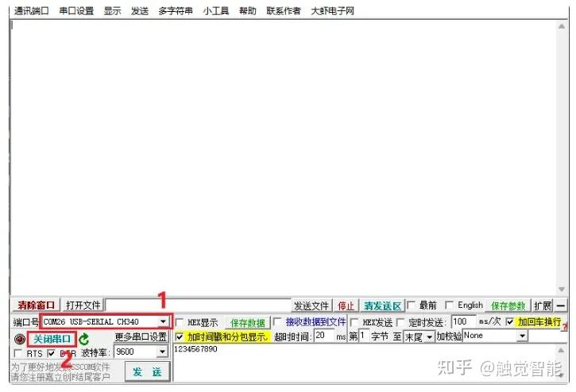Click the red port status indicator icon
This screenshot has width=576, height=392.
click(20, 339)
